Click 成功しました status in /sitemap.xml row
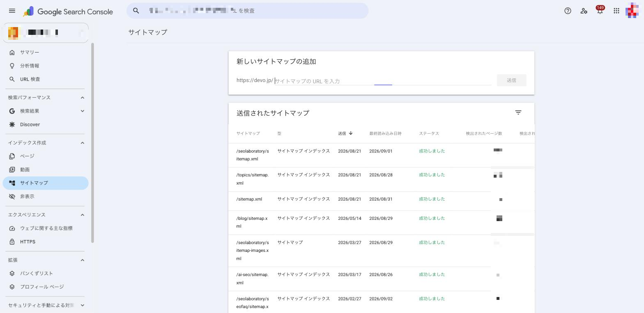The width and height of the screenshot is (644, 313). point(432,199)
